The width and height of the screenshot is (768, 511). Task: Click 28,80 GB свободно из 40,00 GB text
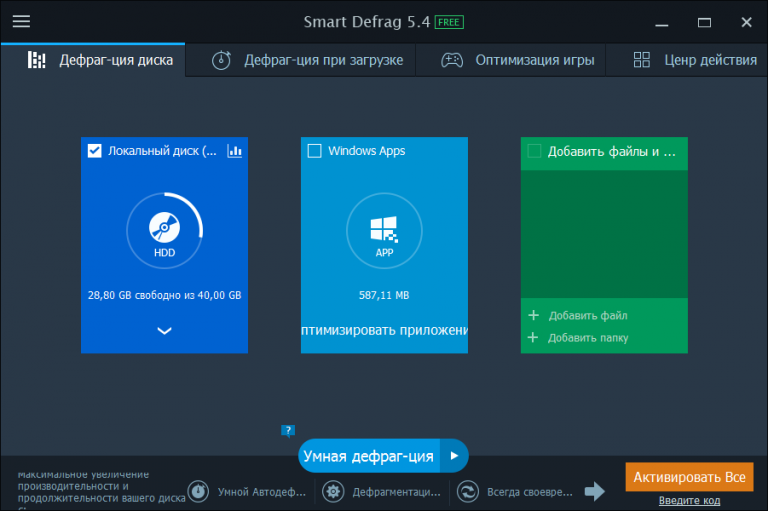pos(165,295)
